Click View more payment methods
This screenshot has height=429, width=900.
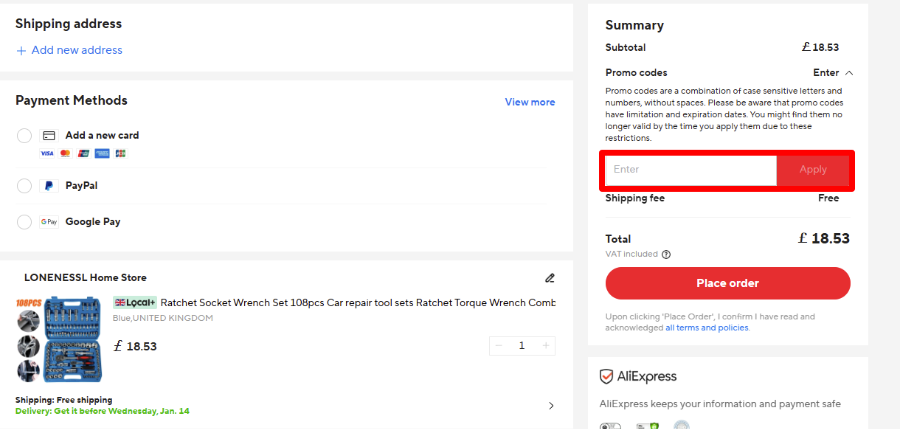[530, 102]
